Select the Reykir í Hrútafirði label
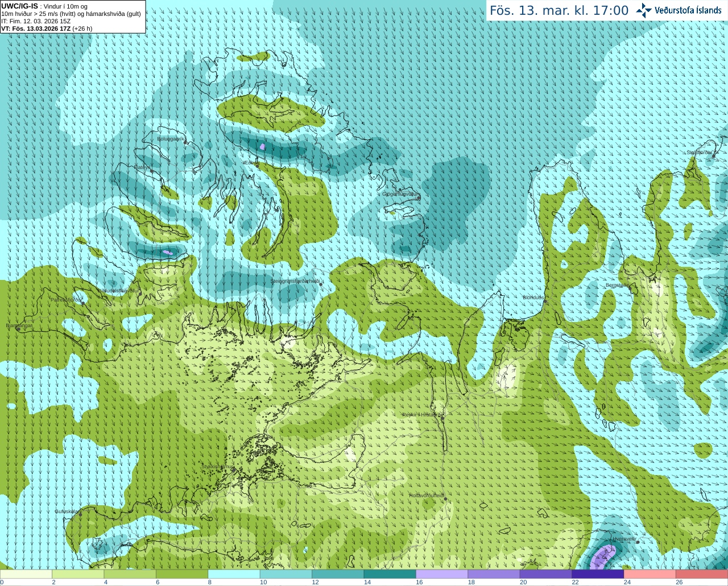This screenshot has width=728, height=586. click(x=422, y=415)
